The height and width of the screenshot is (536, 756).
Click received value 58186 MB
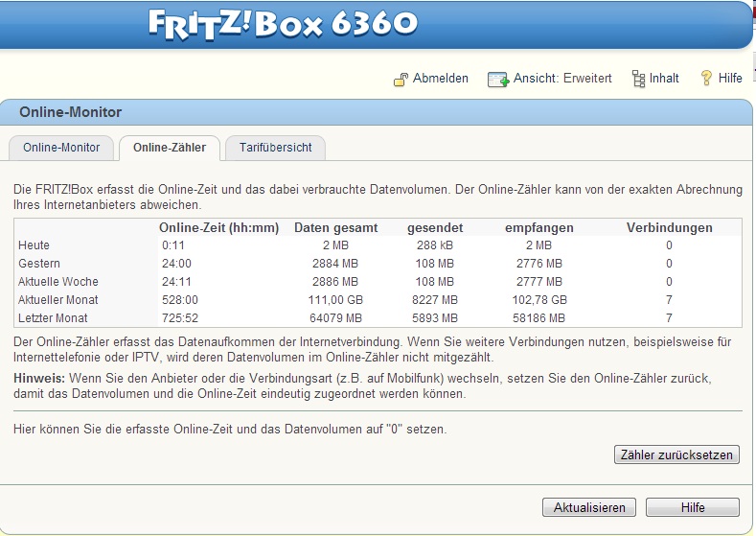(x=539, y=318)
